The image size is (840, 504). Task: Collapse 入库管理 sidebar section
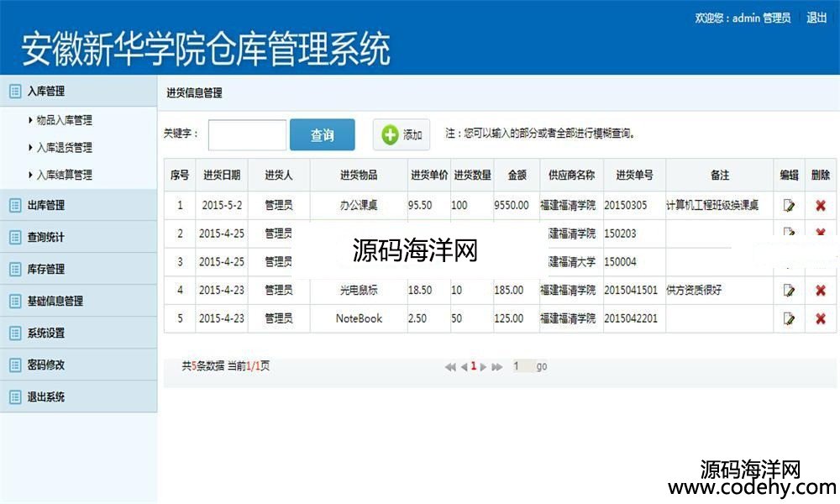pos(45,92)
